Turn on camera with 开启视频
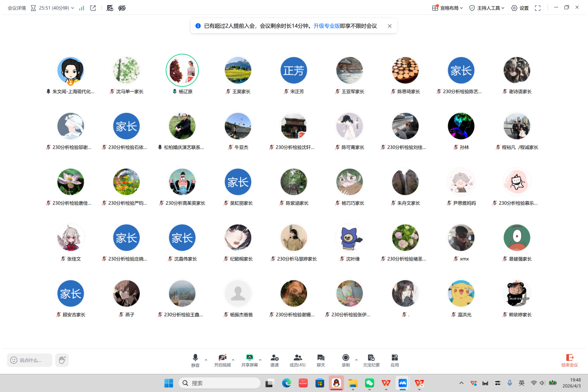This screenshot has height=392, width=588. [x=222, y=360]
